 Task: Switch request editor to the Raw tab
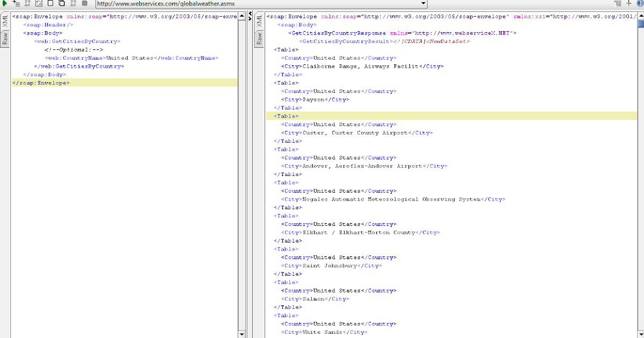coord(5,39)
